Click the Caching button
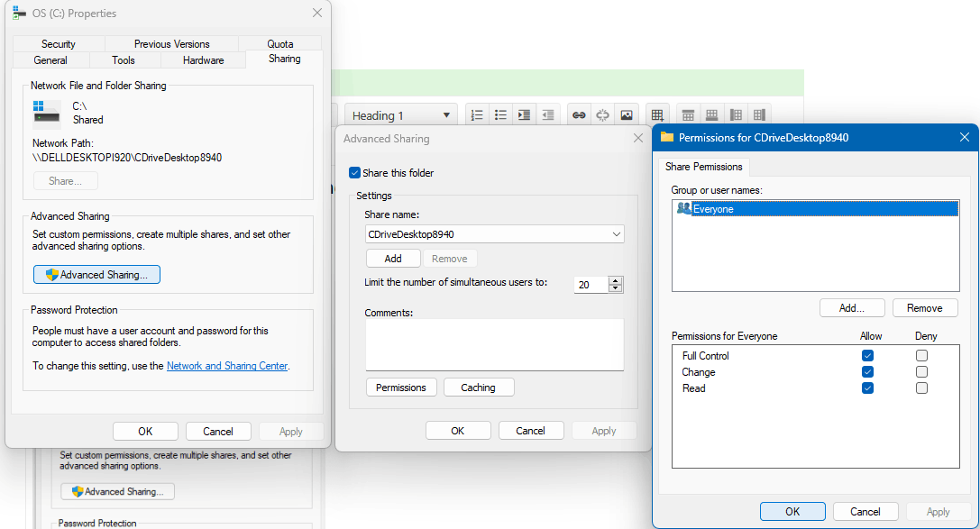Image resolution: width=980 pixels, height=529 pixels. [479, 388]
